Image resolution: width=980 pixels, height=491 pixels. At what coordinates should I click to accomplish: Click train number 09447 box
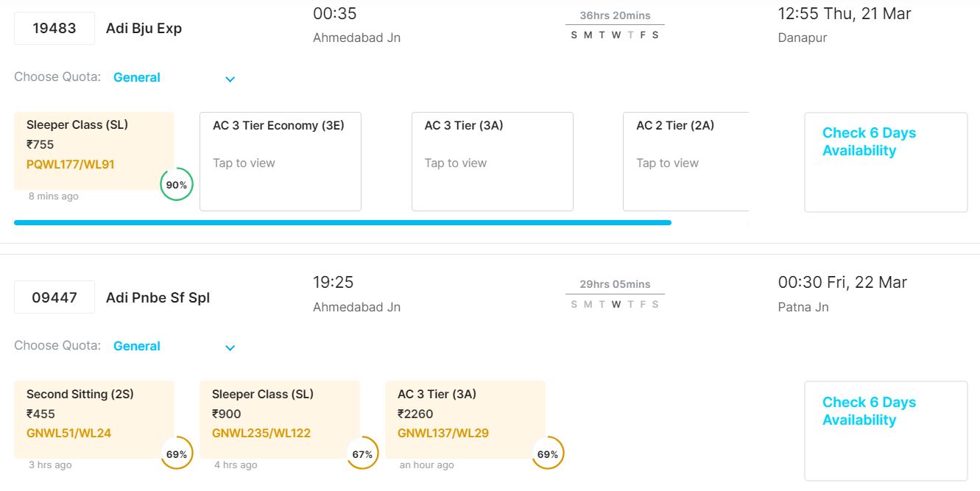[54, 297]
